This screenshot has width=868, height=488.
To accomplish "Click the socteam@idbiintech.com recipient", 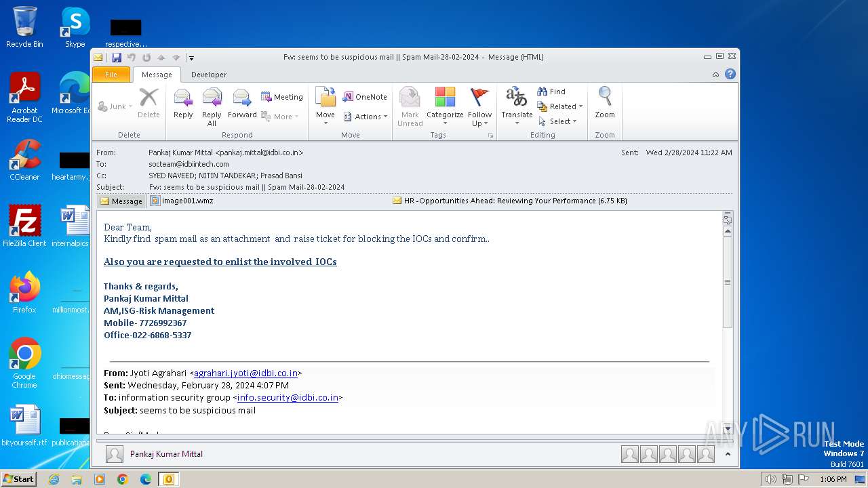I will pos(189,164).
